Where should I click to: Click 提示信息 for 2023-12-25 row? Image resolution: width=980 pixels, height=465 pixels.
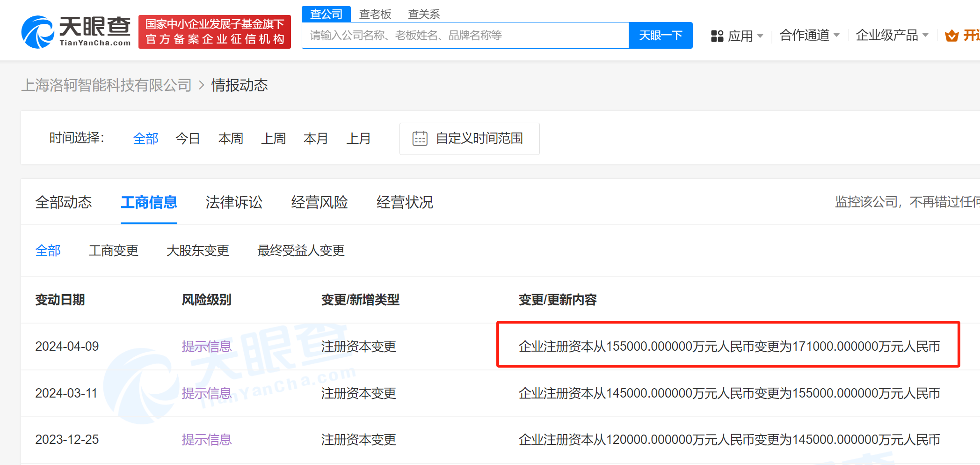click(207, 440)
